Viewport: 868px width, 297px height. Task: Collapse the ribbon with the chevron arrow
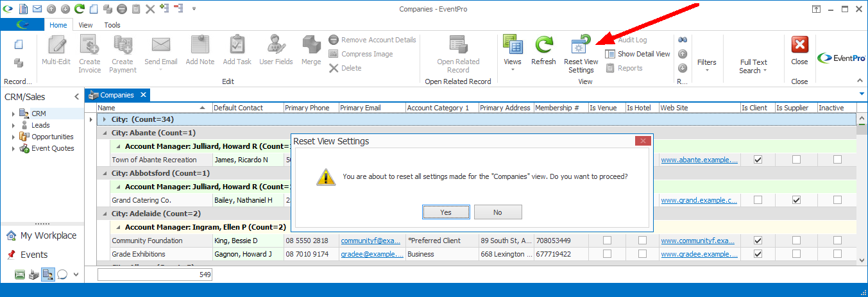(860, 81)
